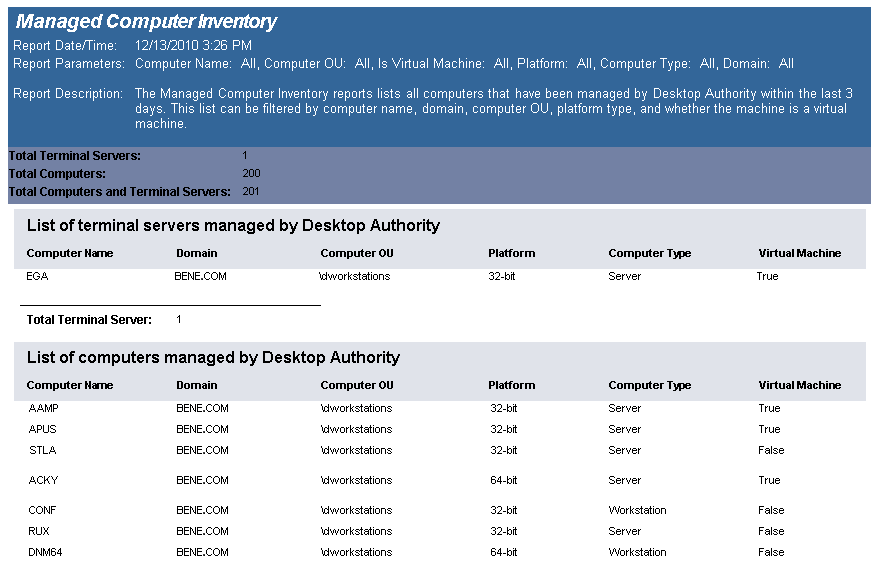The width and height of the screenshot is (879, 570).
Task: Click the report date 12/13/2010 3:26 PM
Action: 193,45
